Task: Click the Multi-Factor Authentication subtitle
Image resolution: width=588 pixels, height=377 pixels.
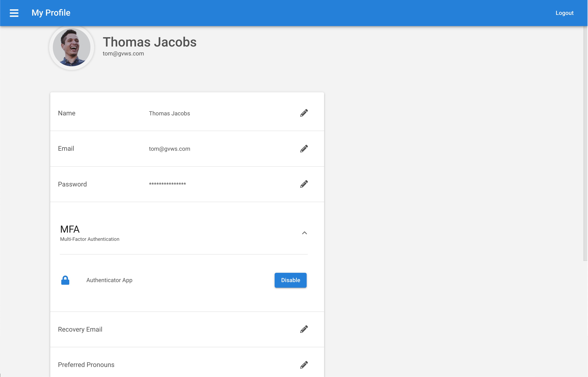Action: (90, 239)
